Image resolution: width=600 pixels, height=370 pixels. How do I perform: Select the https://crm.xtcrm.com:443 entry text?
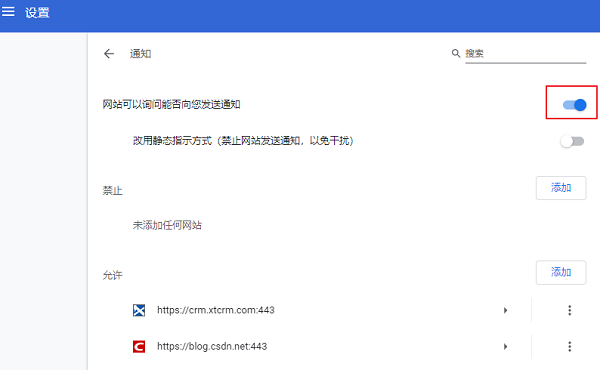216,310
